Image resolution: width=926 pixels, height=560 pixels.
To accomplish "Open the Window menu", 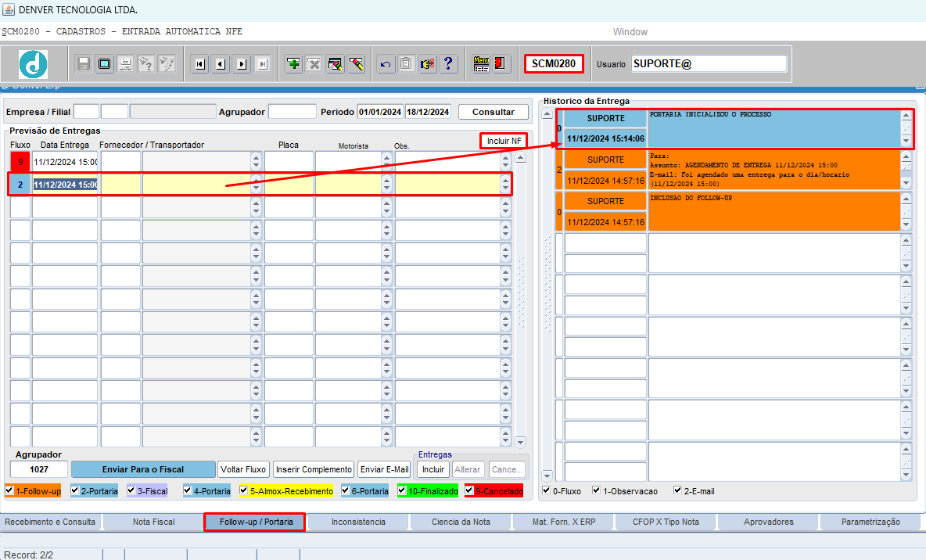I will (630, 32).
